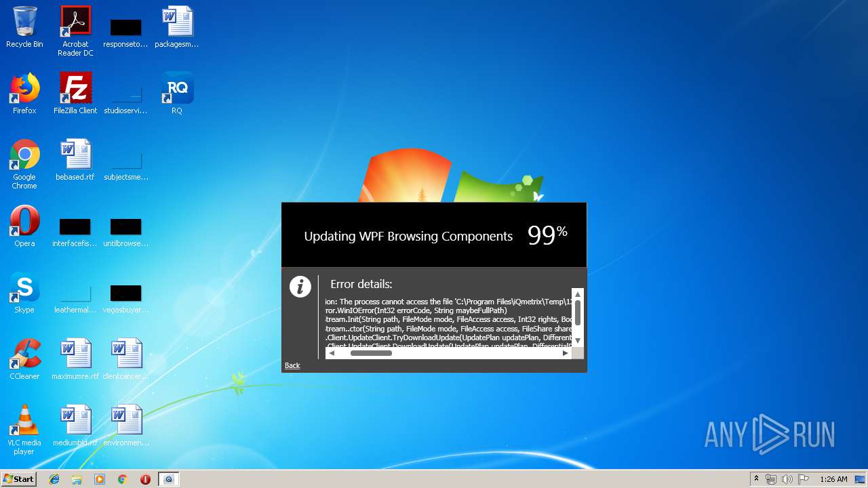
Task: Open Google Chrome desktop shortcut
Action: pos(24,164)
